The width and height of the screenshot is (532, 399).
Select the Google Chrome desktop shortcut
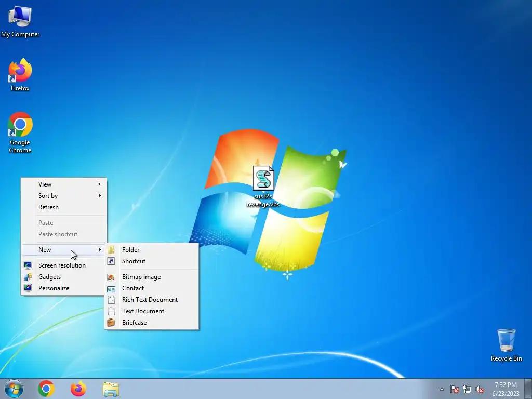click(20, 132)
